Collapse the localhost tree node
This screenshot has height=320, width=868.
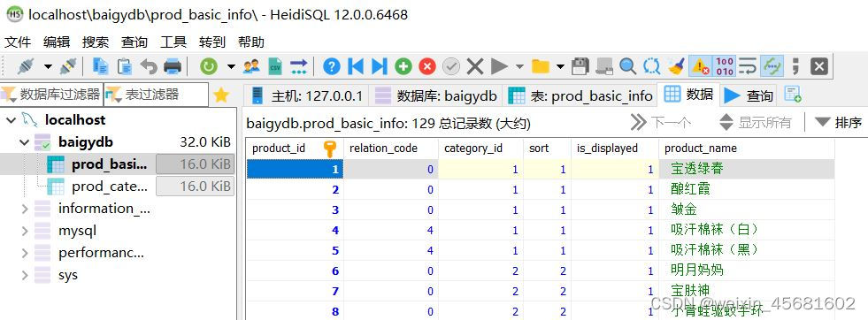coord(11,120)
